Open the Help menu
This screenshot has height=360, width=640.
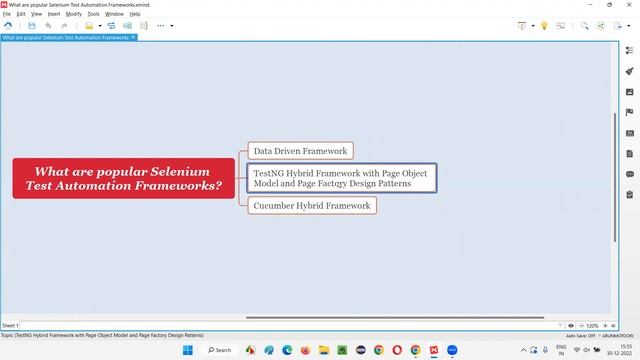(135, 14)
